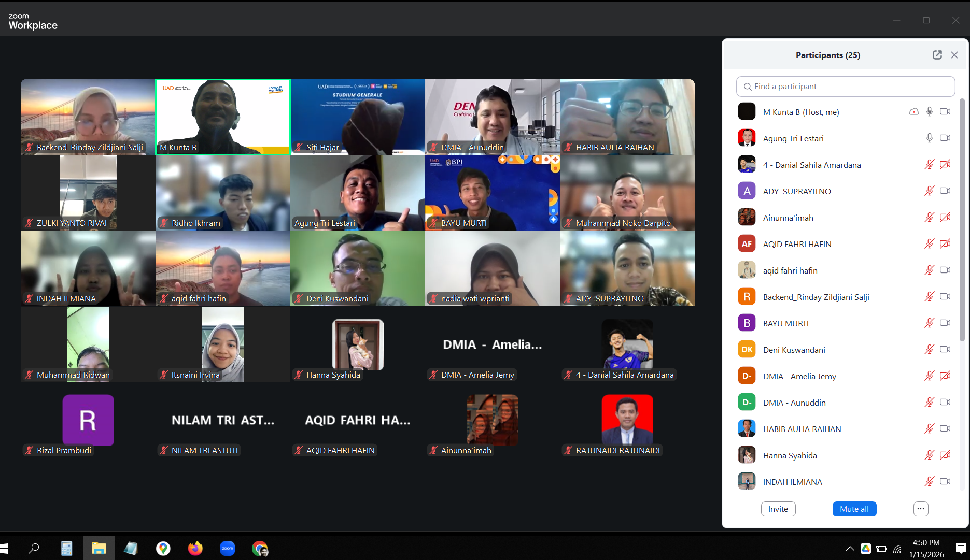
Task: Toggle microphone for M Kunta B host
Action: (x=930, y=112)
